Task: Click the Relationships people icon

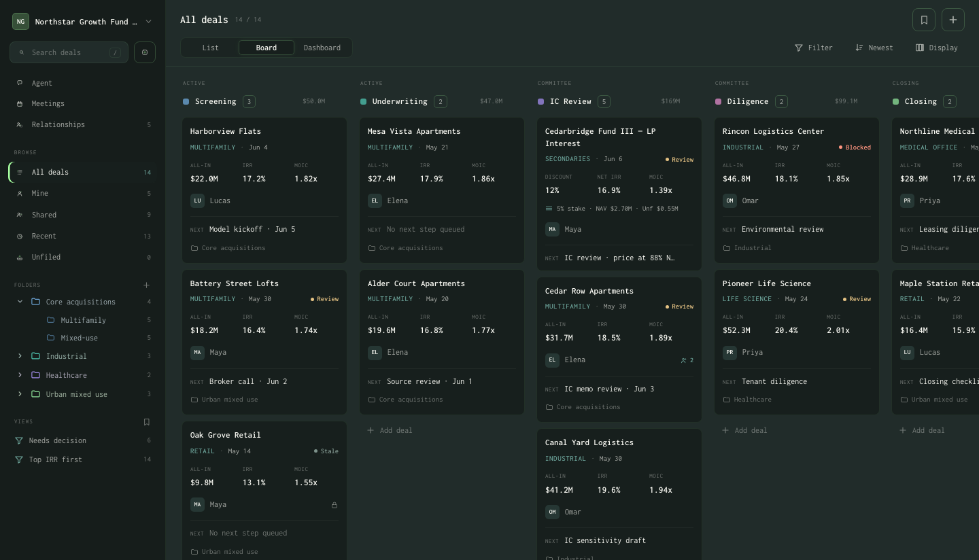Action: click(x=20, y=125)
